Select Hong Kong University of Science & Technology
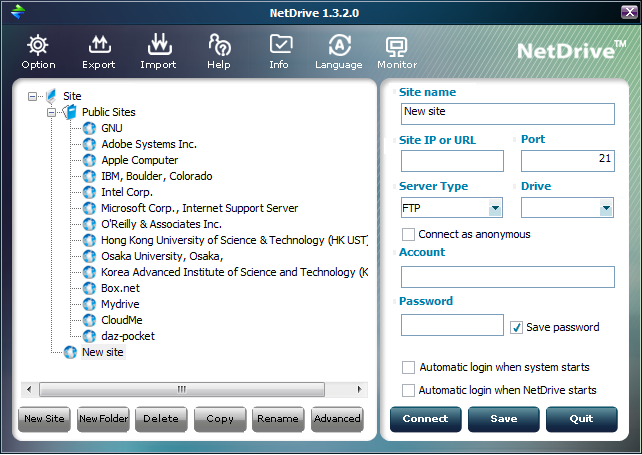The width and height of the screenshot is (642, 455). pyautogui.click(x=234, y=240)
